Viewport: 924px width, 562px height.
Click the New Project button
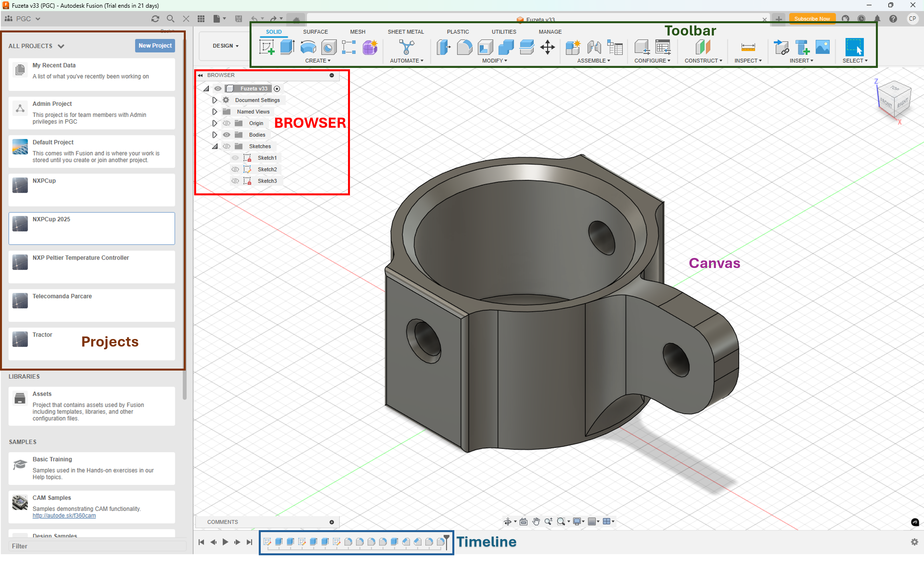click(154, 45)
